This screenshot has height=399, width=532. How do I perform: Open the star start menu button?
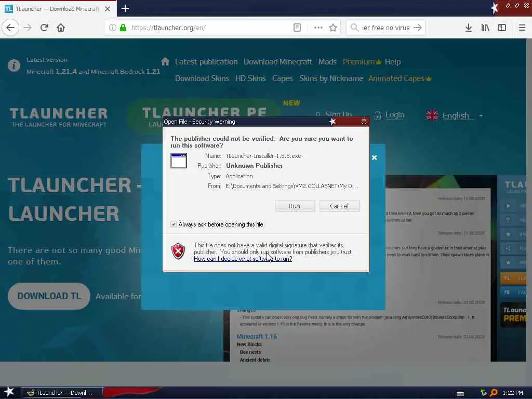tap(9, 392)
